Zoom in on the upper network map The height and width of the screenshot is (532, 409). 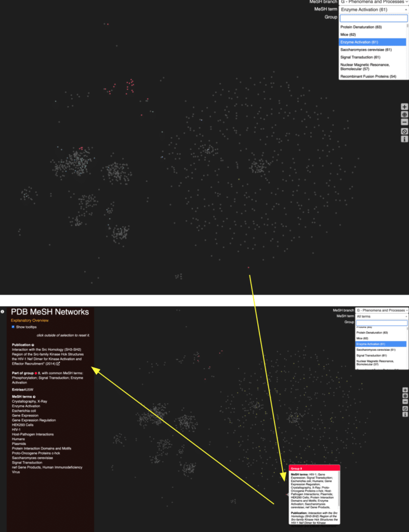[x=404, y=107]
